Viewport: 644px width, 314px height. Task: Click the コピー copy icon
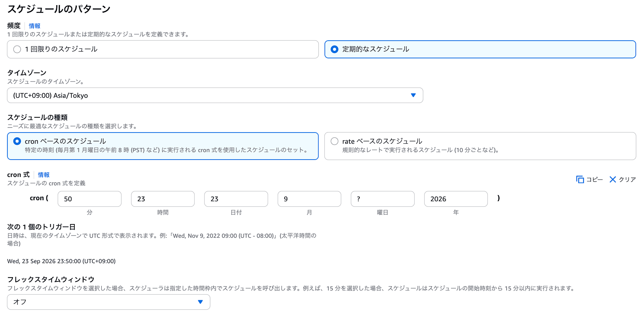pyautogui.click(x=580, y=180)
